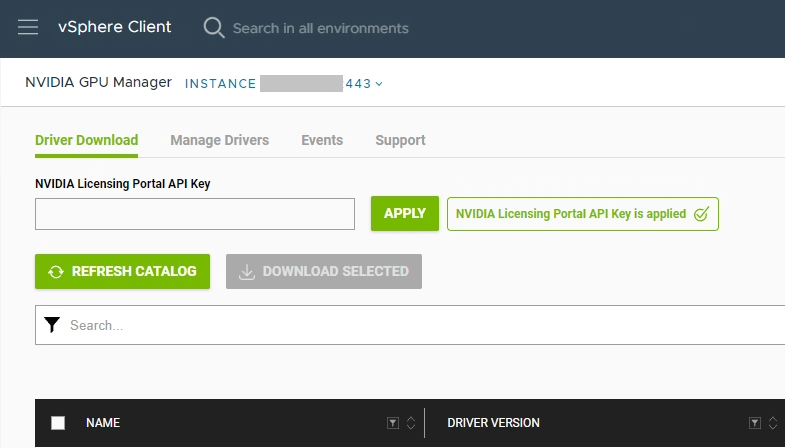Switch to the Driver Download tab
This screenshot has width=785, height=448.
point(87,140)
